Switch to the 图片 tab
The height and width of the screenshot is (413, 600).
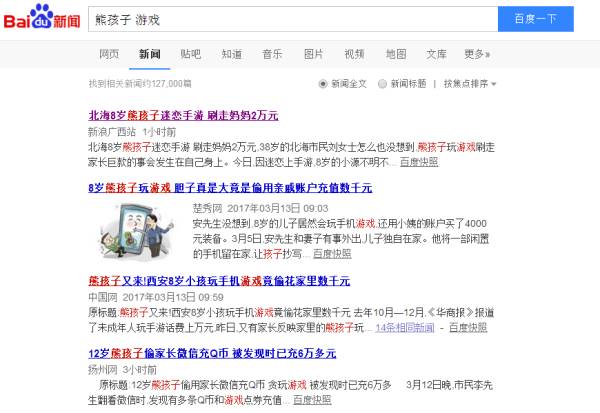pos(313,54)
